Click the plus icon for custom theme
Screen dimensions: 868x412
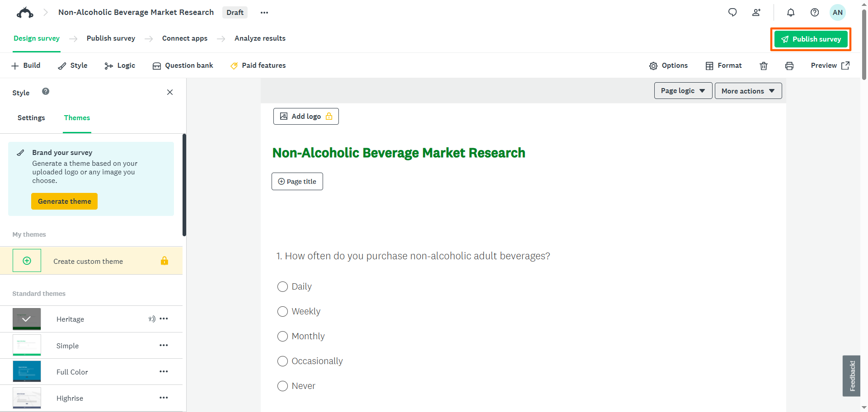(27, 261)
